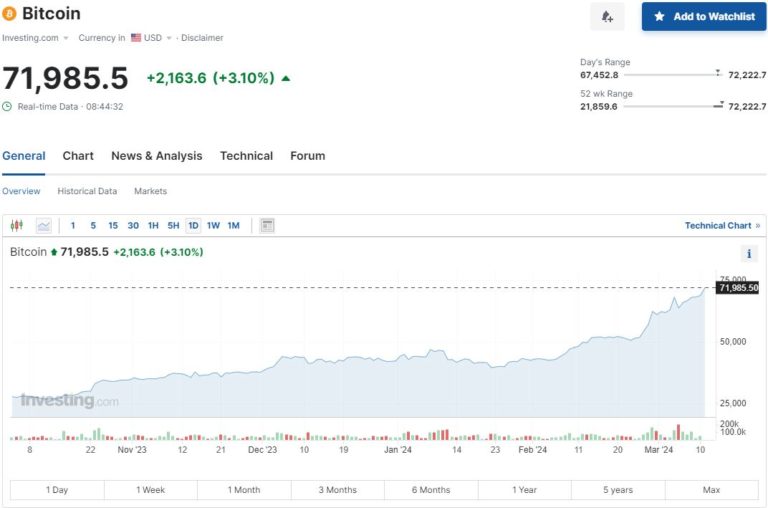Toggle the 1W chart interval
The image size is (768, 508).
tap(213, 226)
